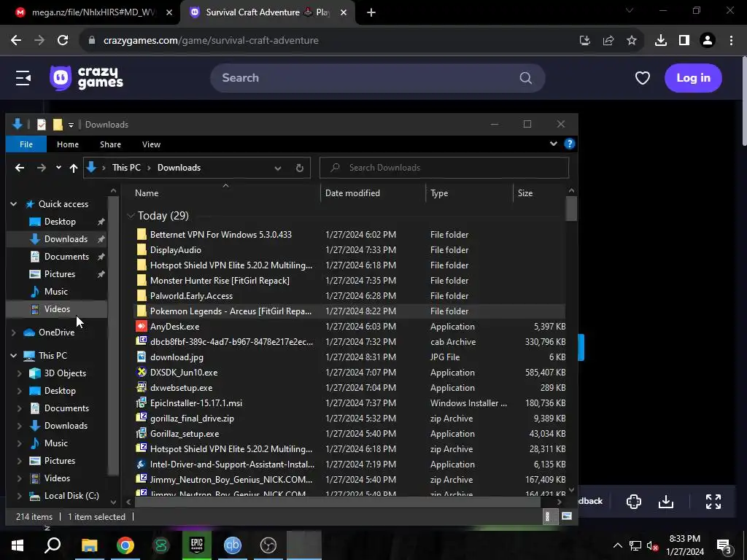Show hidden system tray icons
747x560 pixels.
(617, 545)
